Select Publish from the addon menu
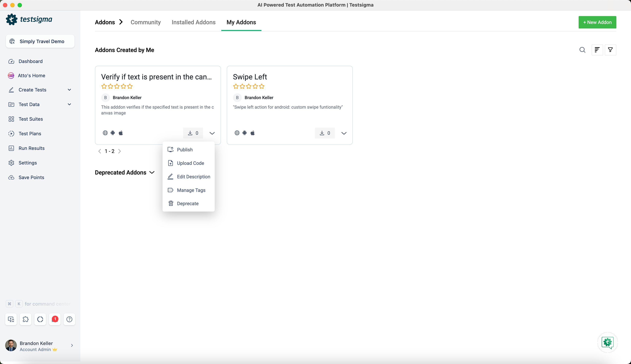This screenshot has width=631, height=364. (x=185, y=150)
